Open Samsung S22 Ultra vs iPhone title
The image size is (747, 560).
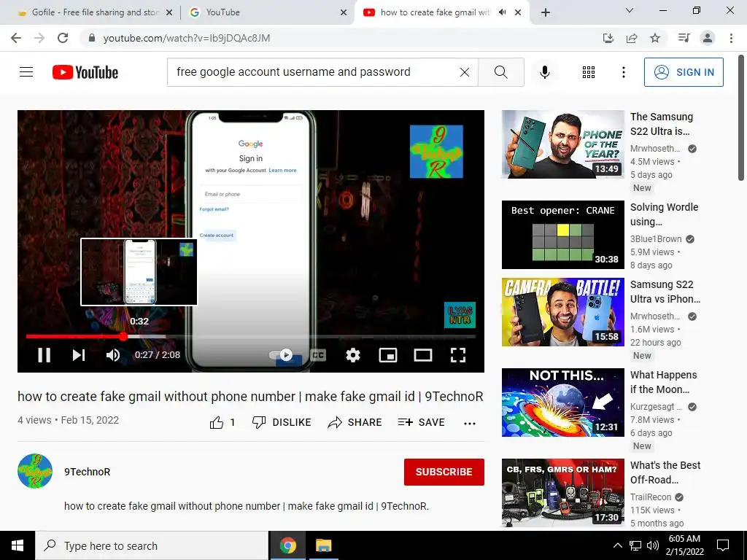click(x=665, y=292)
